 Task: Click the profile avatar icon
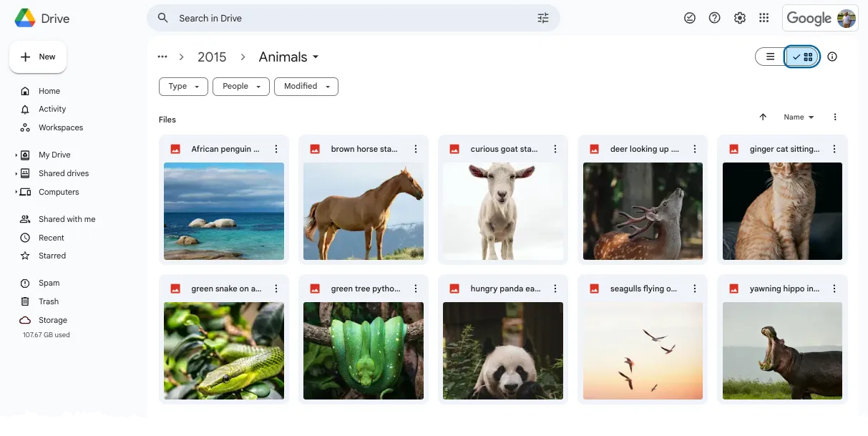pos(847,18)
